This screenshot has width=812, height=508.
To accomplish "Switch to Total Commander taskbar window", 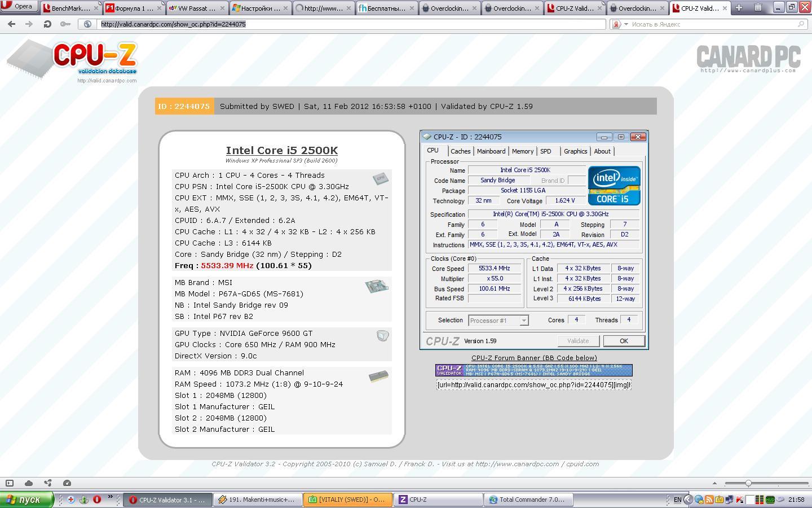I will [x=528, y=500].
